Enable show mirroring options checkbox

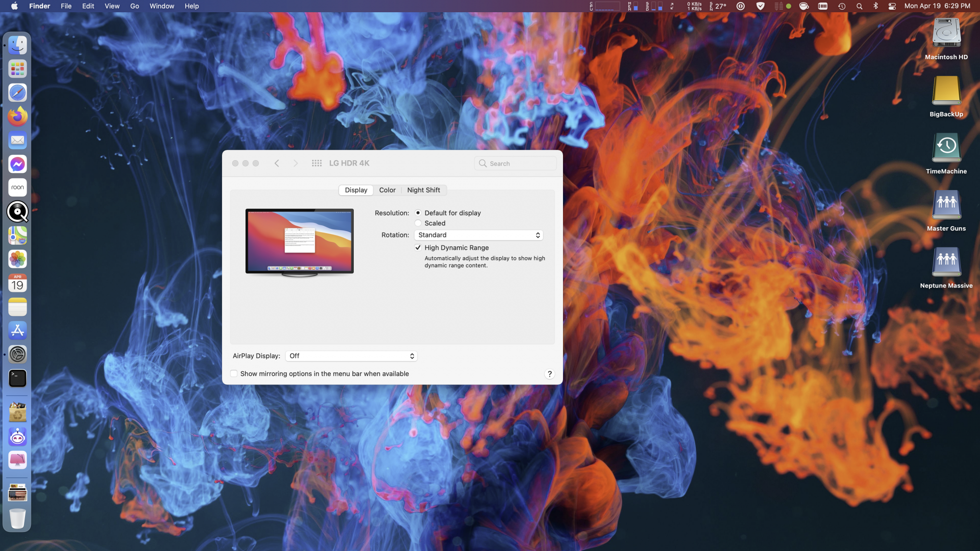tap(234, 374)
